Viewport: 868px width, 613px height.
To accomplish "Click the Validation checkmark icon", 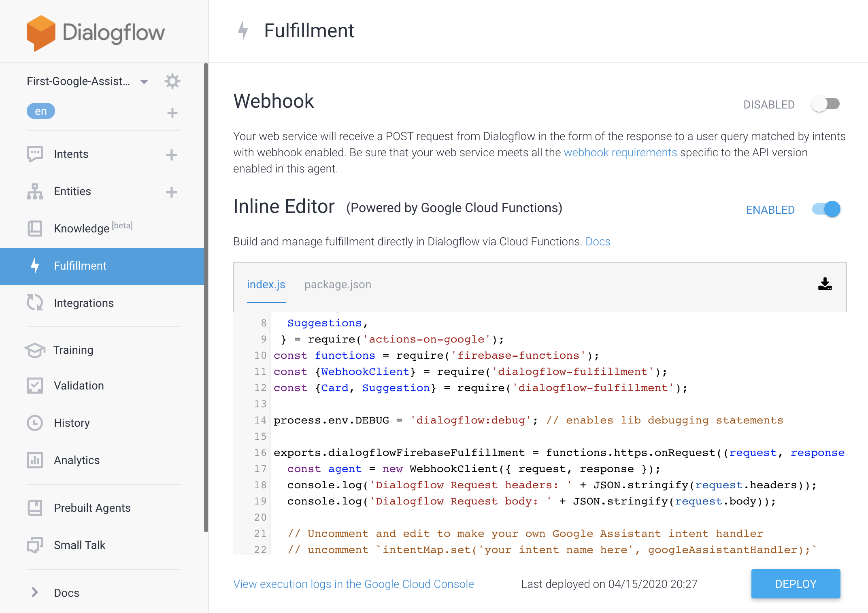I will 35,385.
